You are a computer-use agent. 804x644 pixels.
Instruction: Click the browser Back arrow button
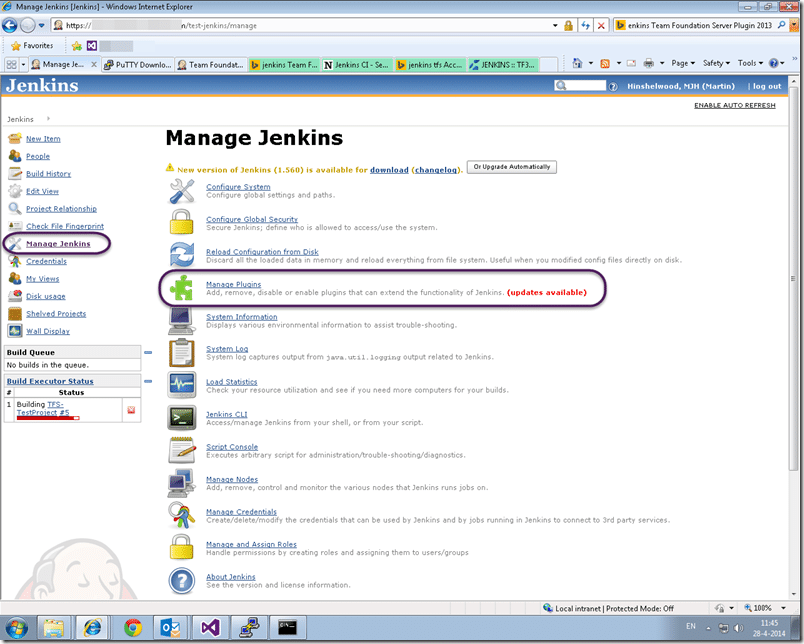(10, 25)
